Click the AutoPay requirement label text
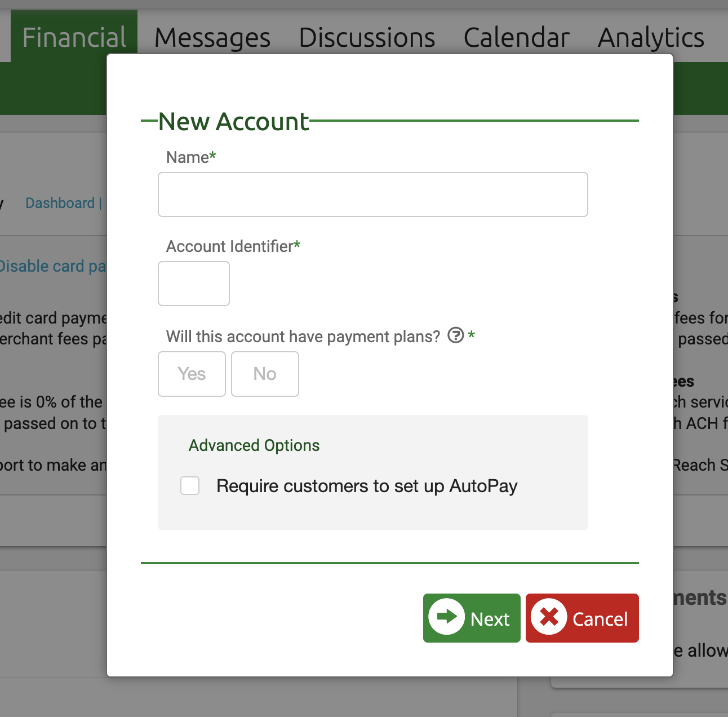The height and width of the screenshot is (717, 728). coord(367,486)
